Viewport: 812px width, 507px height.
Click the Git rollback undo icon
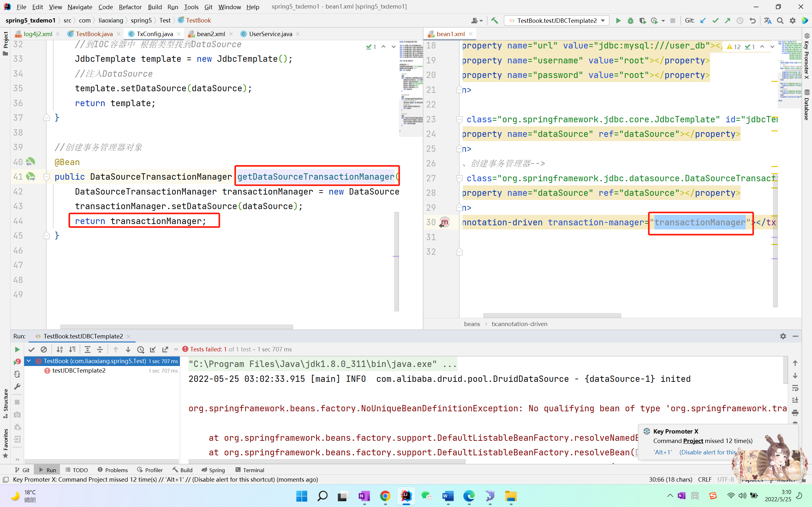pos(753,21)
